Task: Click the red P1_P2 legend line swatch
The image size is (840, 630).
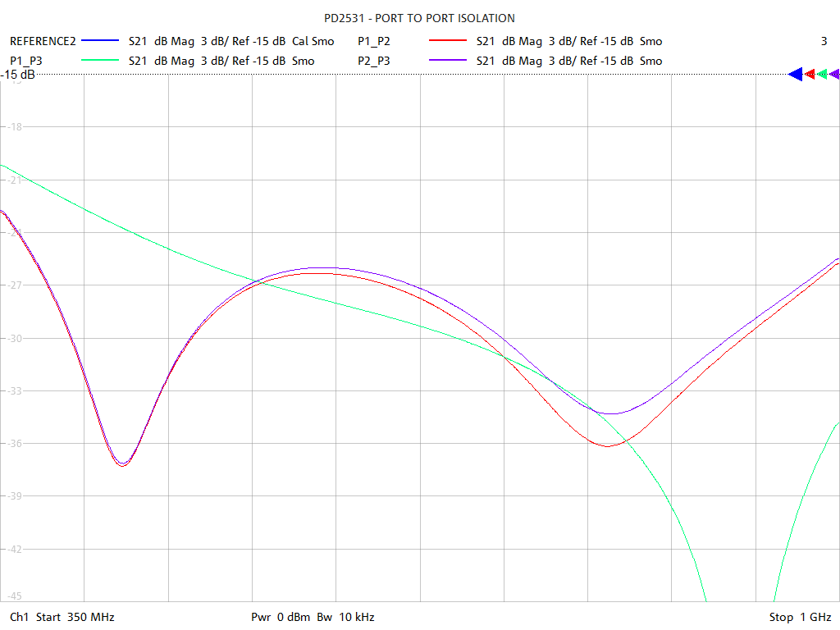Action: pyautogui.click(x=448, y=41)
